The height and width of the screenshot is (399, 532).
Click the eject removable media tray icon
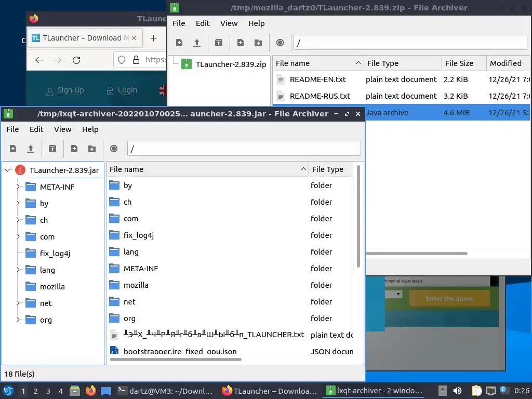coord(442,391)
